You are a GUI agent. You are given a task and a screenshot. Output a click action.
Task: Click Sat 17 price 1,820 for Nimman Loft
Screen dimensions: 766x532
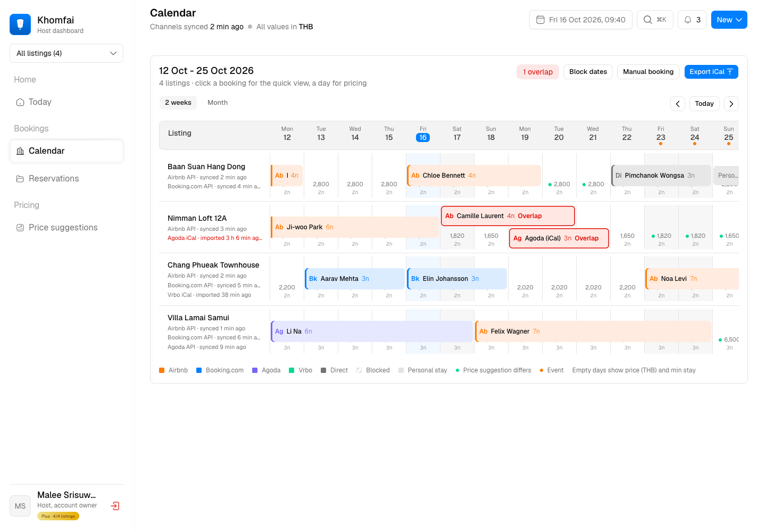coord(457,236)
